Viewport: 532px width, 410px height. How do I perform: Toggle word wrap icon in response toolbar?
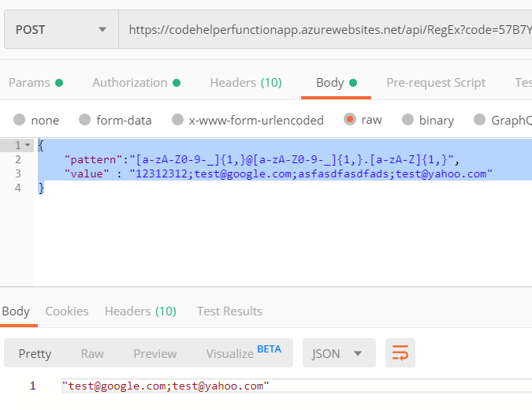coord(400,352)
